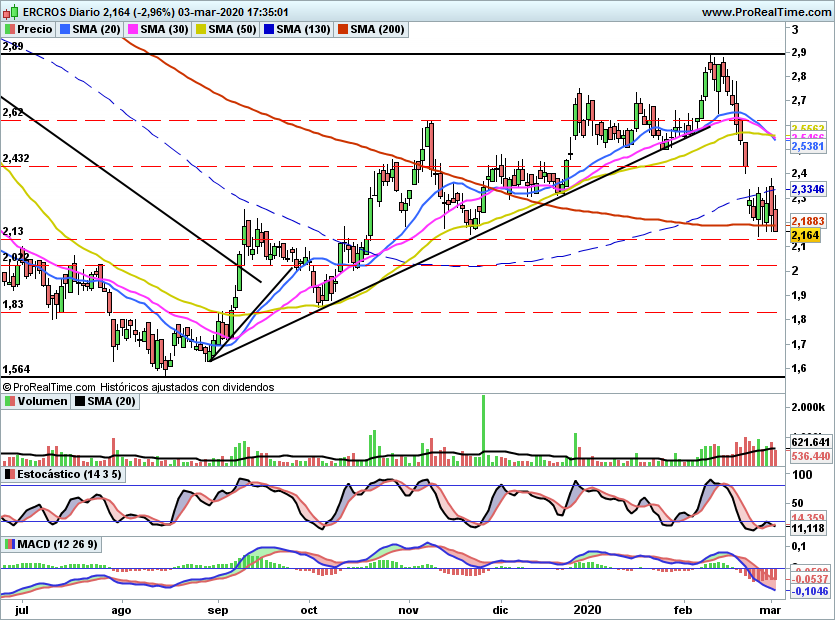Click the blue SMA (20) price legend
Viewport: 835px width, 620px height.
tap(90, 30)
